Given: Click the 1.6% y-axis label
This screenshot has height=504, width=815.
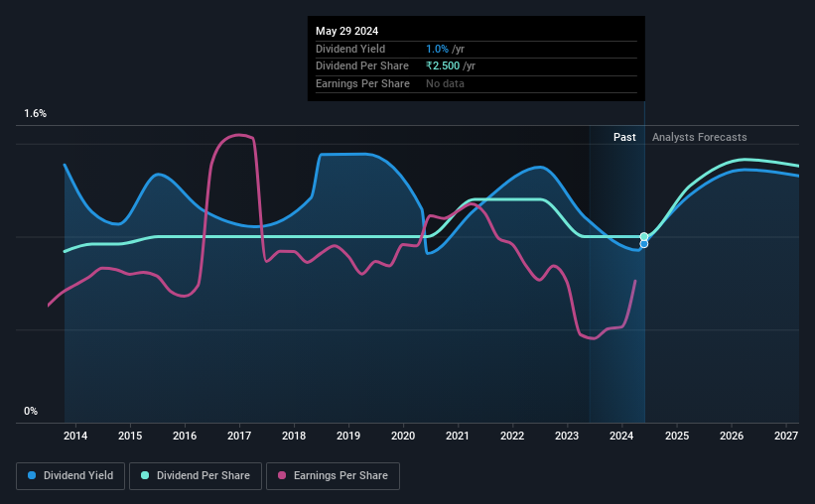Looking at the screenshot, I should tap(36, 113).
